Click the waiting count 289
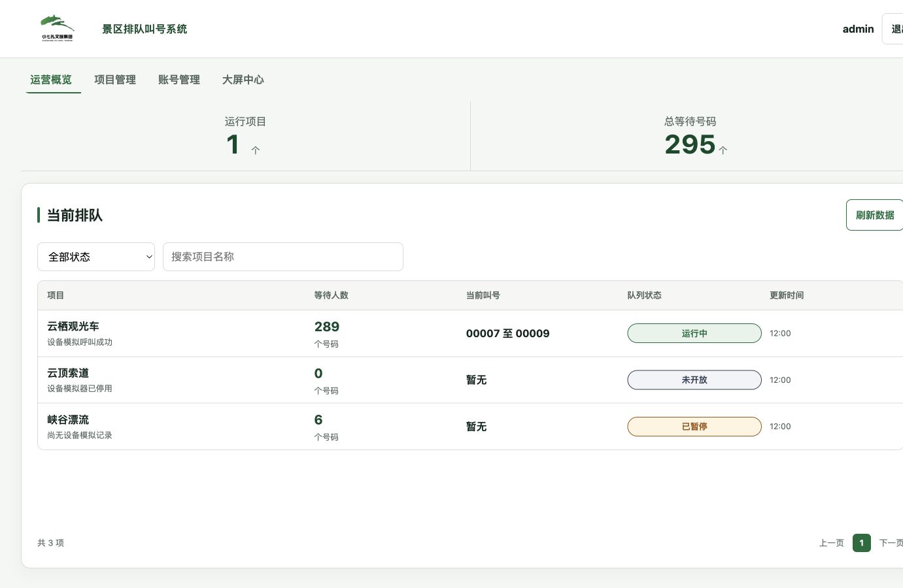 pyautogui.click(x=327, y=327)
